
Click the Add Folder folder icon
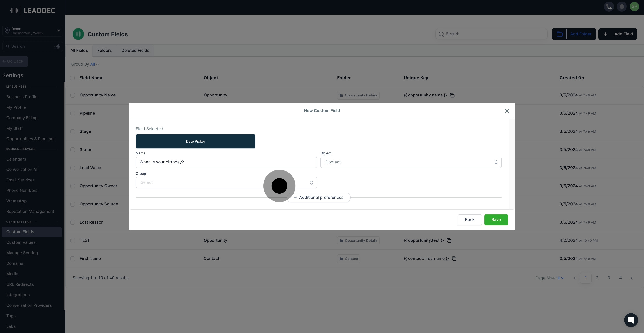click(x=559, y=34)
